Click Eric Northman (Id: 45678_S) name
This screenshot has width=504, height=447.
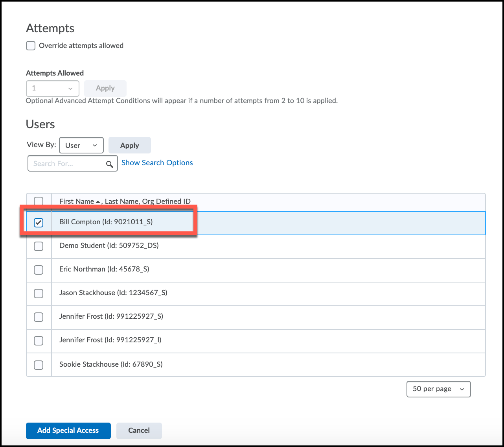(104, 269)
